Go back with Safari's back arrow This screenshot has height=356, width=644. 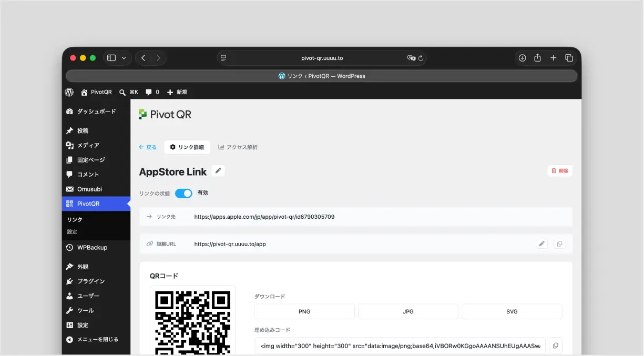(x=144, y=58)
